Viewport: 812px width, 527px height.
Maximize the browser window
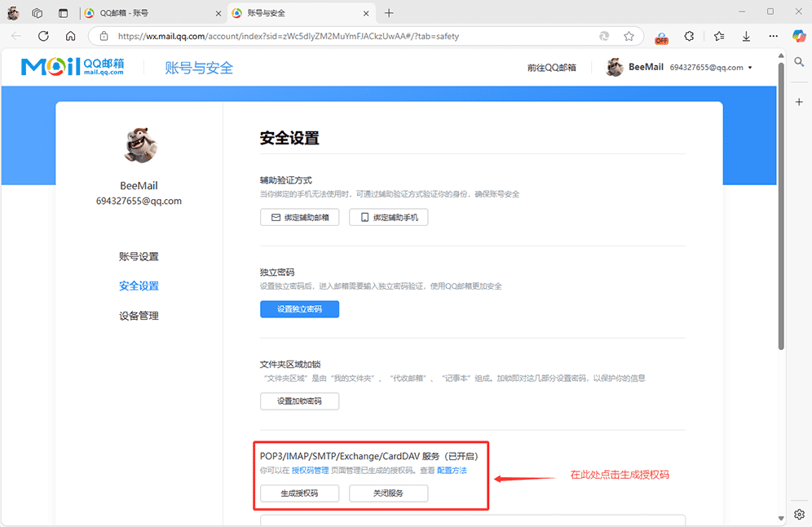[x=770, y=12]
